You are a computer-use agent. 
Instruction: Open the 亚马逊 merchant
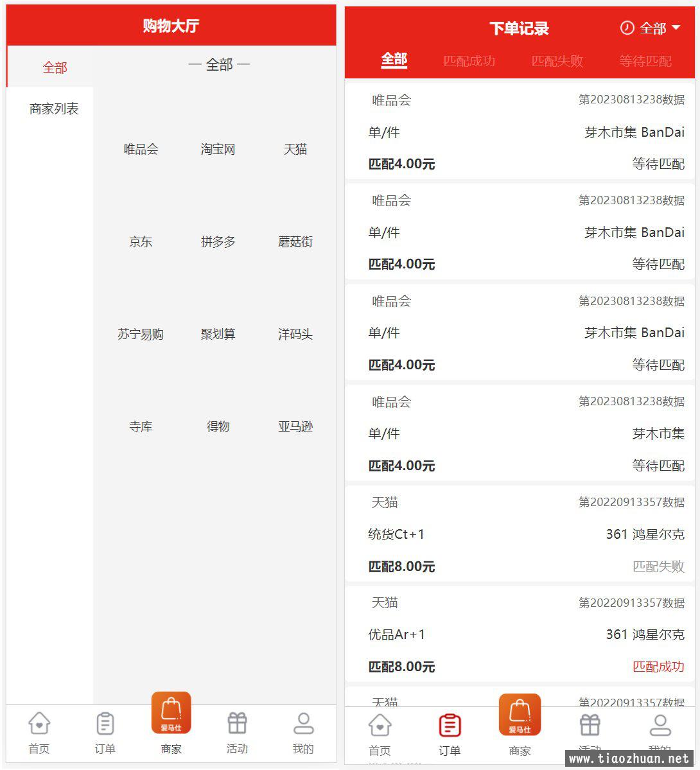(x=295, y=426)
